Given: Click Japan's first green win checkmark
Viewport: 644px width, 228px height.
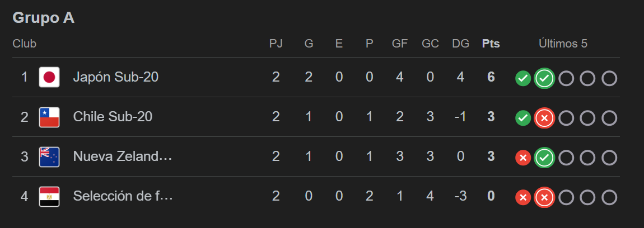Looking at the screenshot, I should 523,79.
